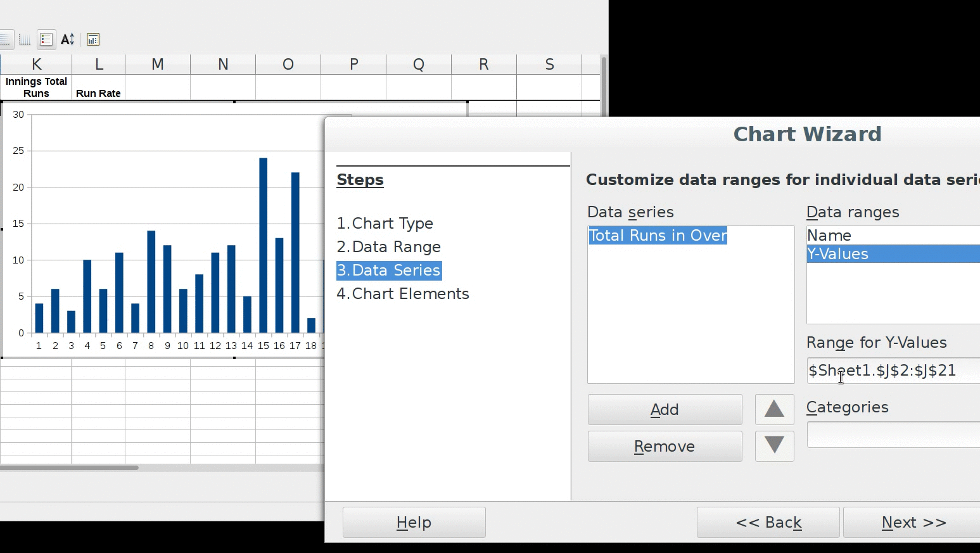Click the Categories input field
The image size is (980, 553).
click(x=893, y=435)
